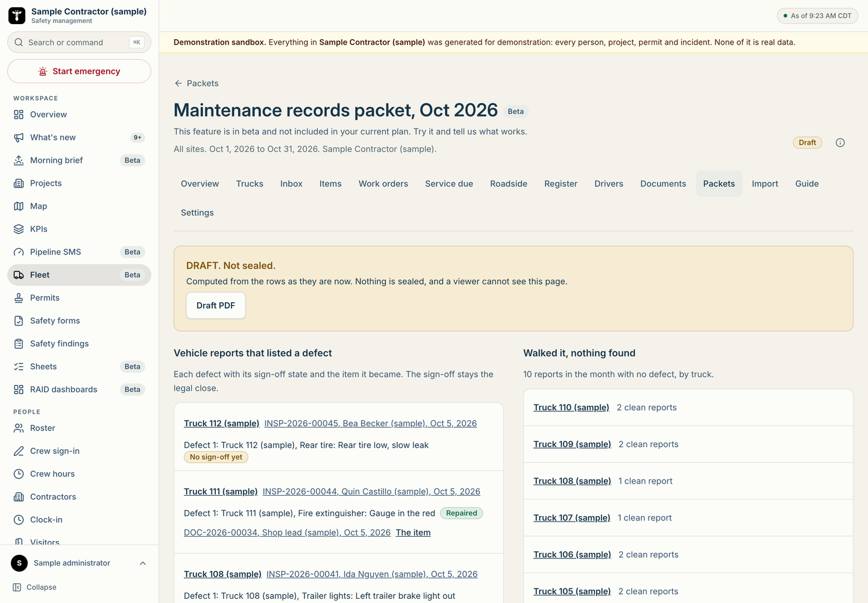This screenshot has width=868, height=603.
Task: Open Truck 107 (sample) link
Action: pyautogui.click(x=572, y=518)
